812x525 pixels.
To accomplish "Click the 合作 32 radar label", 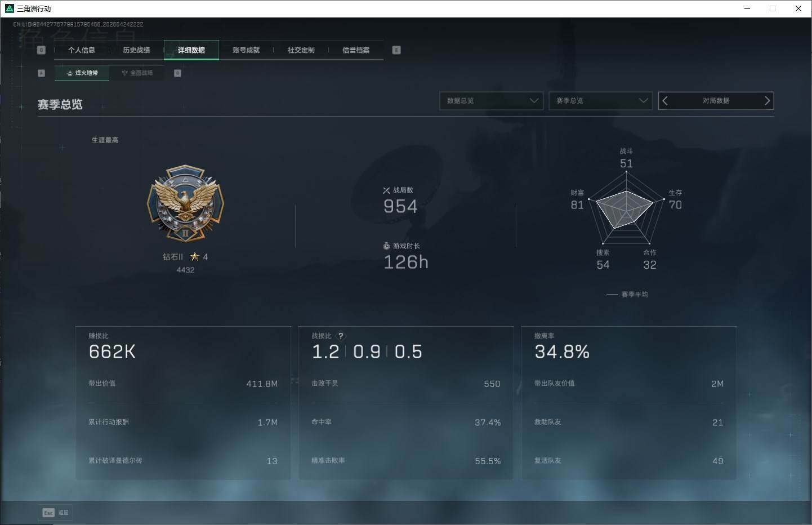I will 650,260.
